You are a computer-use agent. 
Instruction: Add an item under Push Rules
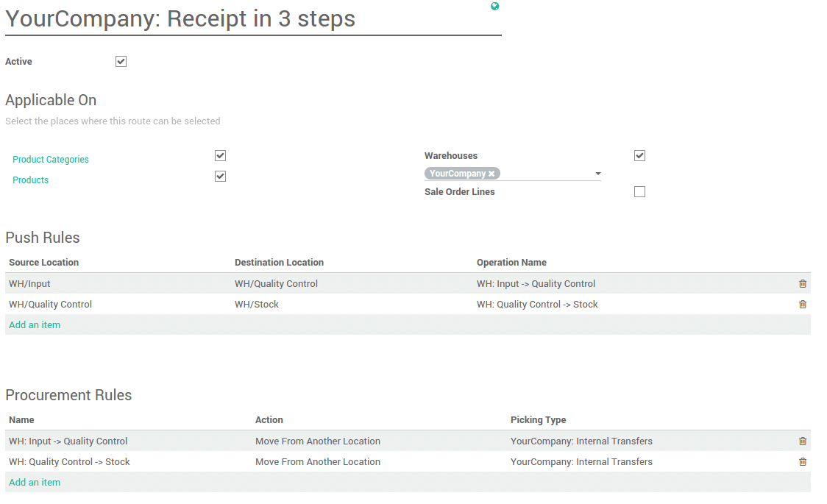35,324
